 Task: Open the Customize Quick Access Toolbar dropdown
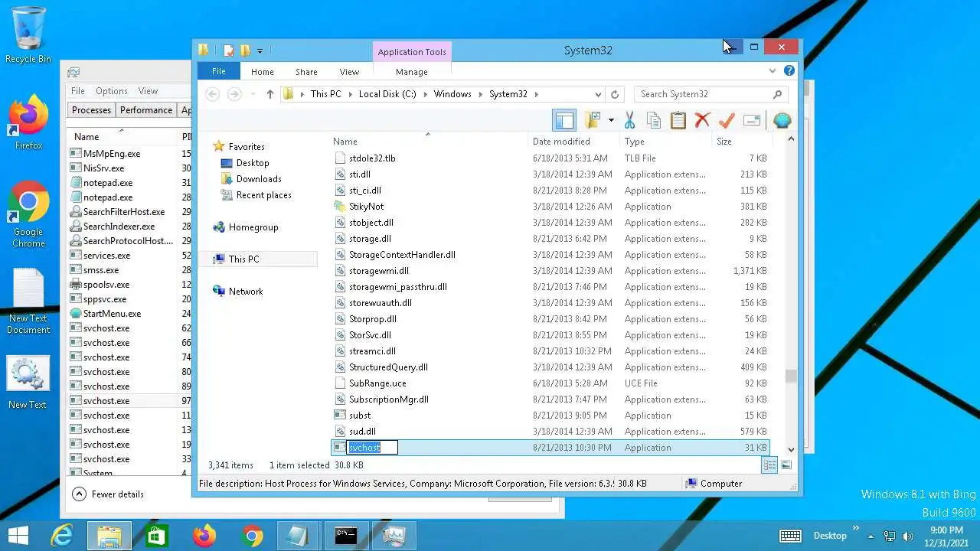(x=260, y=51)
